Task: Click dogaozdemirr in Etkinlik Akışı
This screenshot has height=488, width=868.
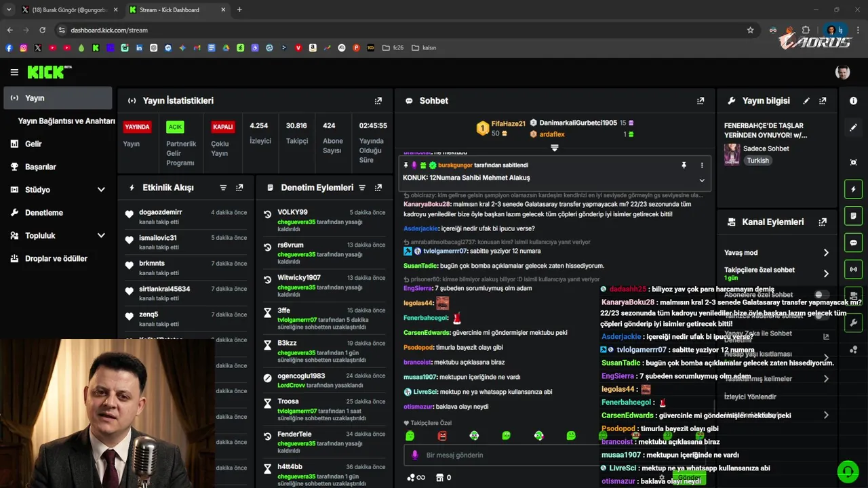Action: click(x=161, y=212)
